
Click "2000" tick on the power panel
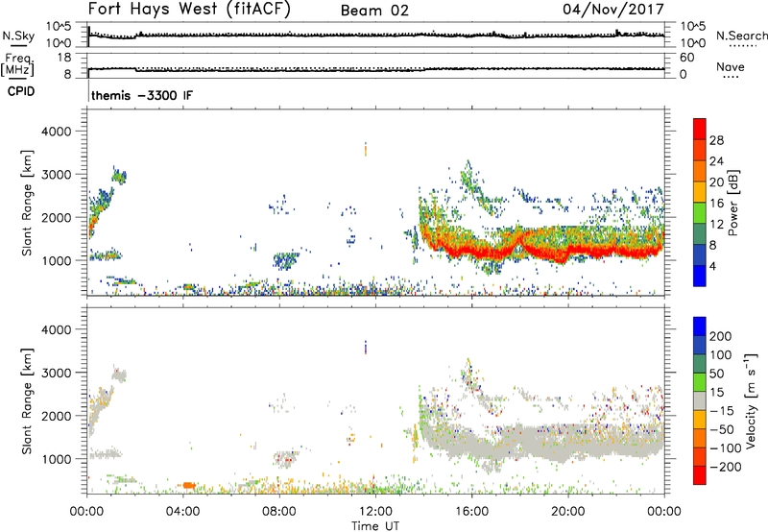[56, 217]
